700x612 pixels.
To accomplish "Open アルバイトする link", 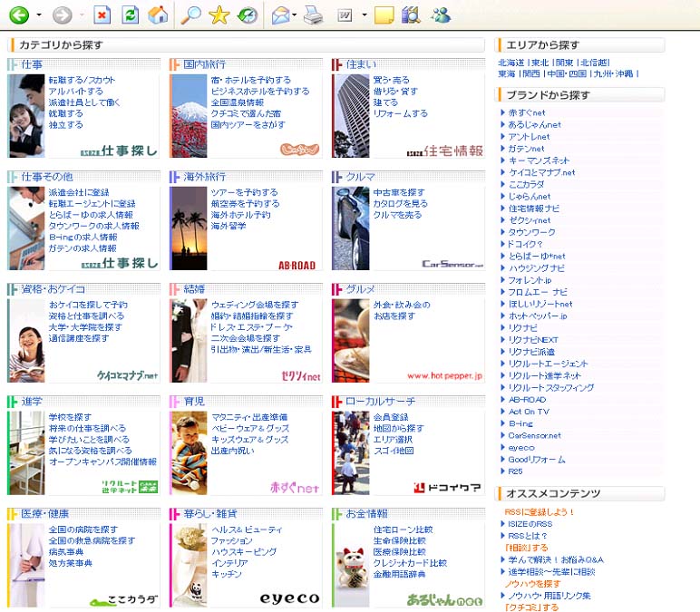I will tap(76, 91).
